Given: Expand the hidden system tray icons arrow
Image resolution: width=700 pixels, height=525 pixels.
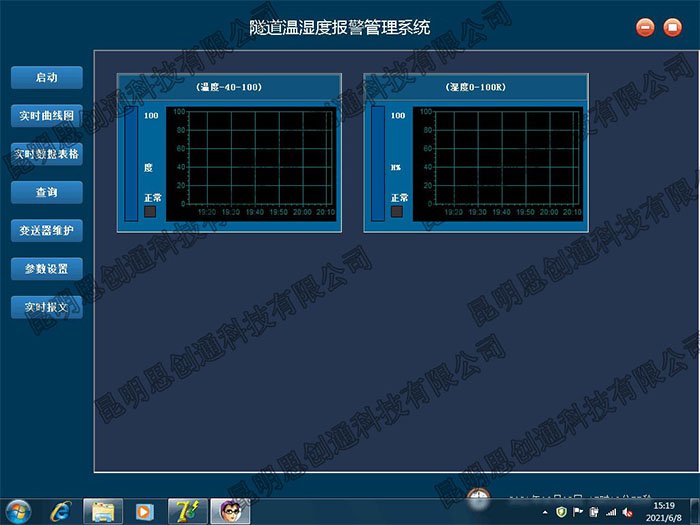Looking at the screenshot, I should tap(545, 512).
